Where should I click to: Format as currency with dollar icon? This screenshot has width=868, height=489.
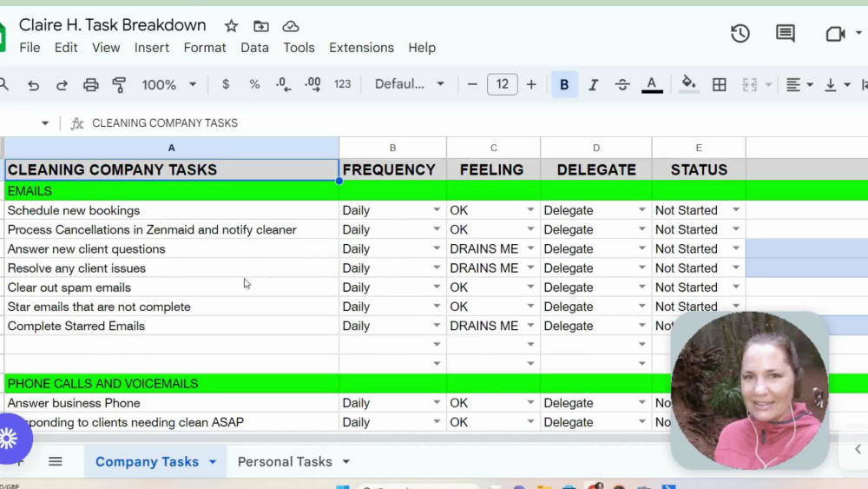(226, 84)
